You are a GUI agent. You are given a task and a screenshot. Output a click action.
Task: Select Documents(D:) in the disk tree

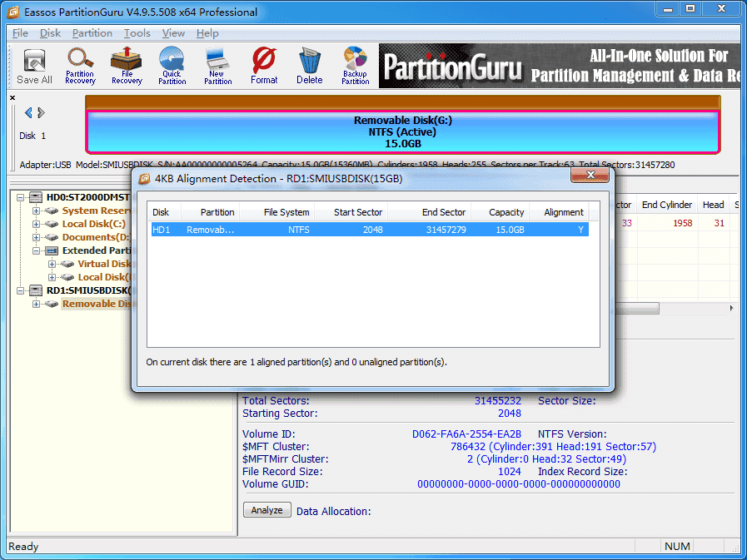(x=97, y=237)
